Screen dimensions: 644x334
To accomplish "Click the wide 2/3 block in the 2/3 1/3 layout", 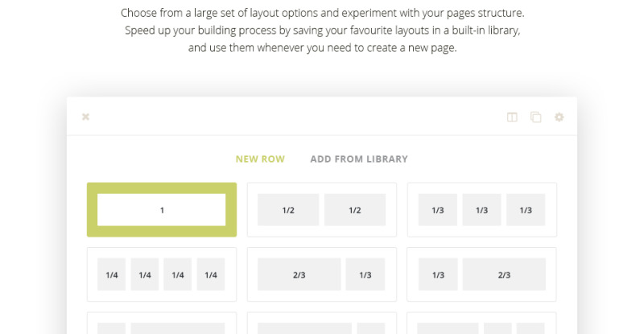I will pyautogui.click(x=299, y=274).
